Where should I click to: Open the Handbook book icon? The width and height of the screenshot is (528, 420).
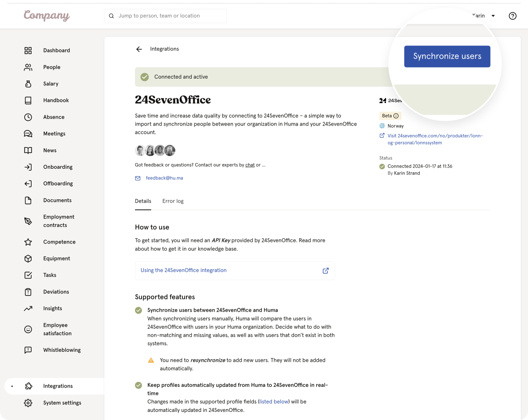tap(28, 100)
